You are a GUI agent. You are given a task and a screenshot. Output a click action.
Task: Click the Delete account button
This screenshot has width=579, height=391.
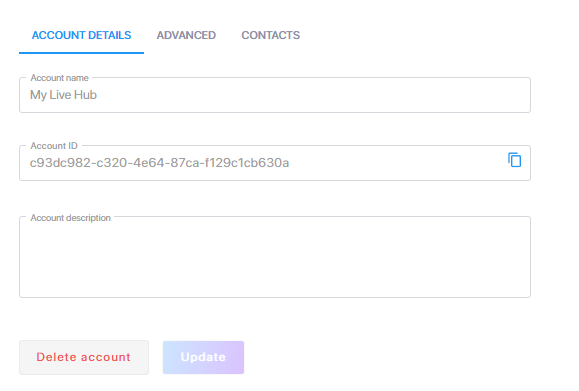click(x=84, y=357)
